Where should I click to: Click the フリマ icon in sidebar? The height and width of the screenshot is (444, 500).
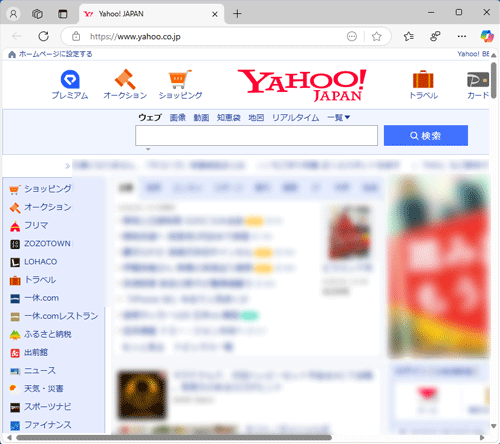[15, 226]
